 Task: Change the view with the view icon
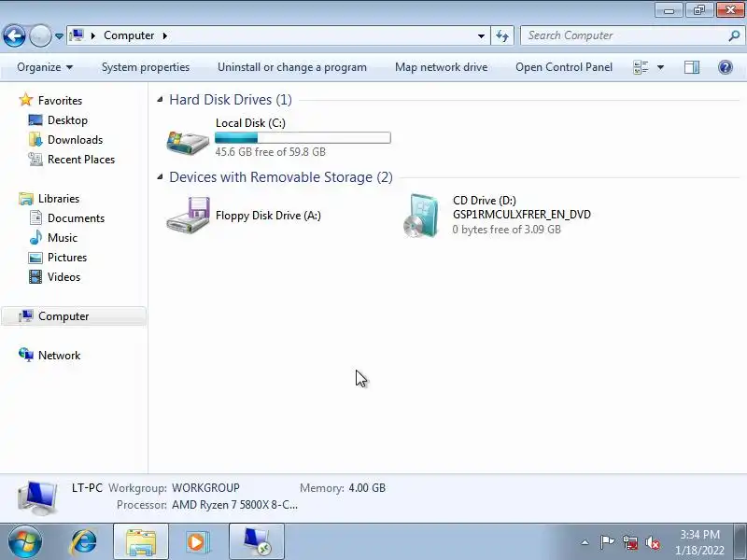pos(641,67)
